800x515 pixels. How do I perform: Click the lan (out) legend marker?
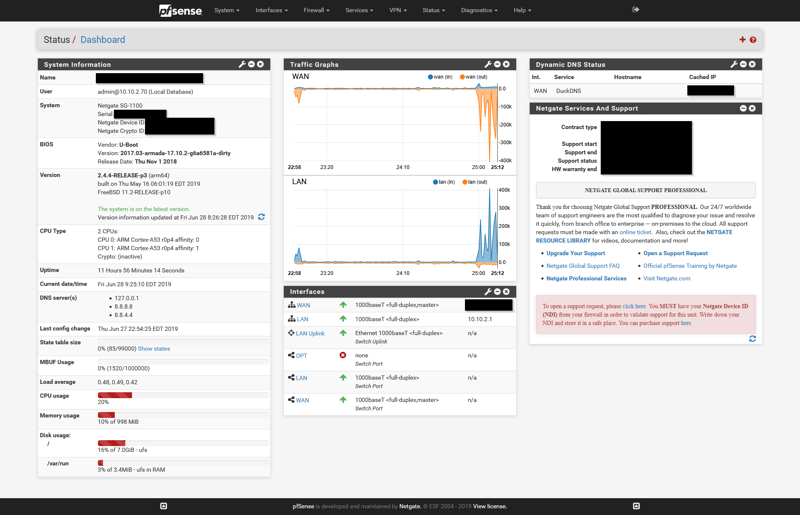[464, 182]
